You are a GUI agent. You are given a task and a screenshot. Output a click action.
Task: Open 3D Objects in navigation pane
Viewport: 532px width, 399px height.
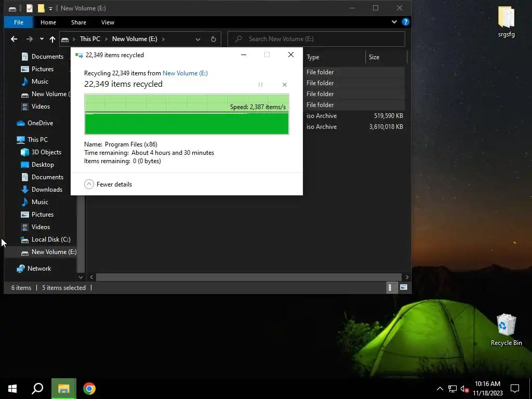pyautogui.click(x=46, y=152)
